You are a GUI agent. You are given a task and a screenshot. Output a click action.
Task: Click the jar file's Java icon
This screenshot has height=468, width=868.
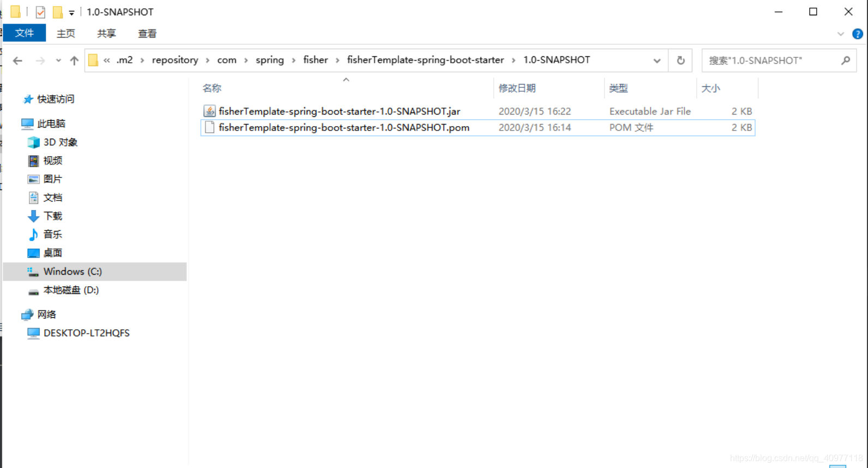(x=209, y=111)
